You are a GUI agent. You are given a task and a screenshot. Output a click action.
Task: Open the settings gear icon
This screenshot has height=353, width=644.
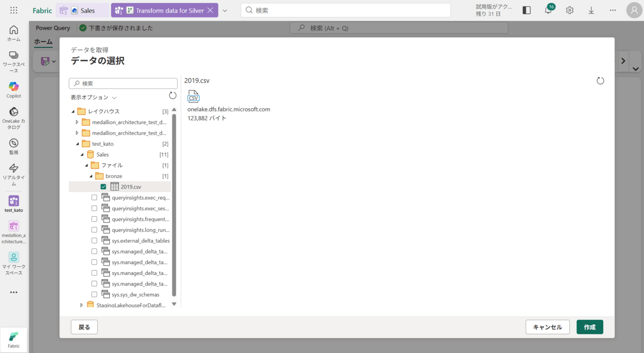tap(570, 10)
